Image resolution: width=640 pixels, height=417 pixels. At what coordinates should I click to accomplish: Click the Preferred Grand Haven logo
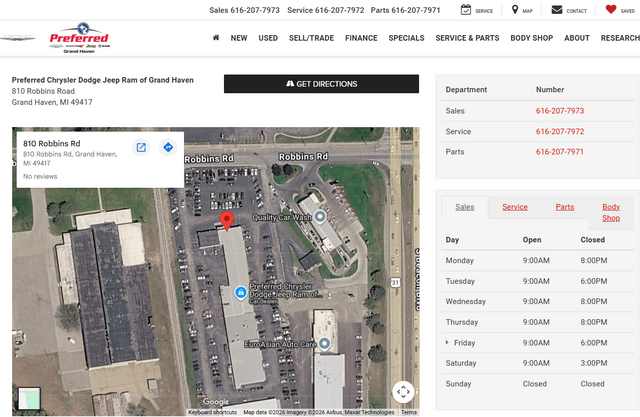[x=80, y=40]
